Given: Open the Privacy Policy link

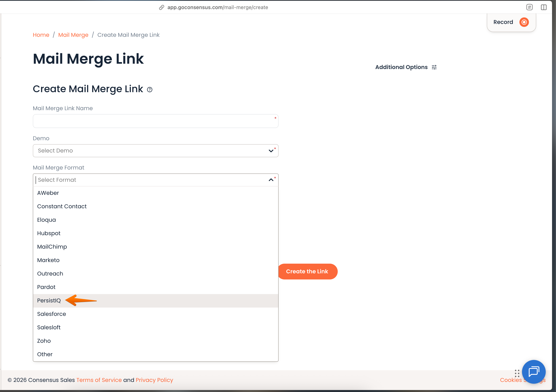Looking at the screenshot, I should pyautogui.click(x=154, y=380).
